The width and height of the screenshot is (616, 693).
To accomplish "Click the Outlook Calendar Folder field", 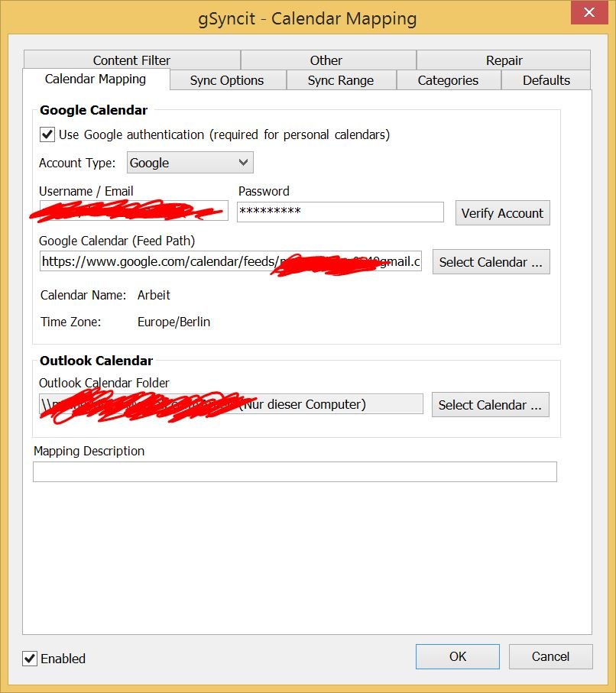I will pyautogui.click(x=232, y=404).
